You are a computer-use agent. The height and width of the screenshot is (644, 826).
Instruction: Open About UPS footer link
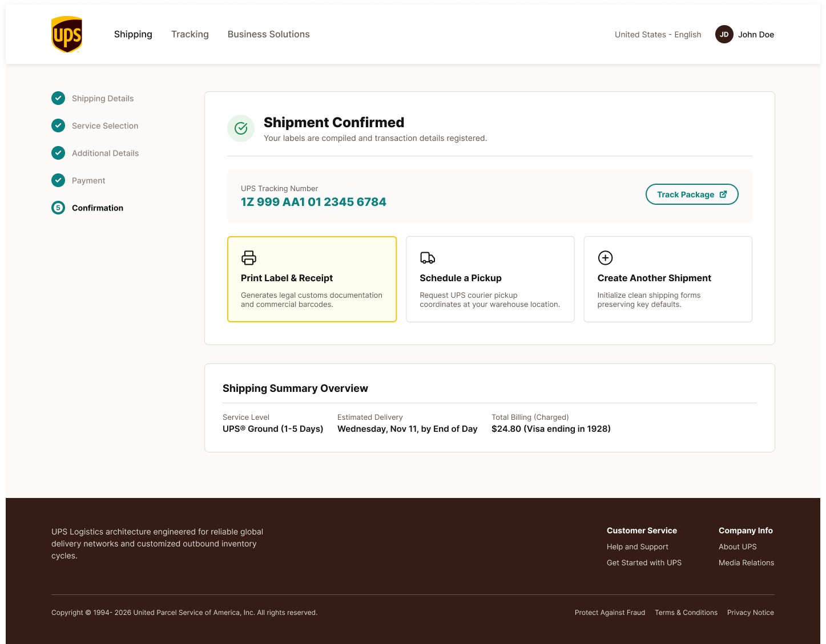tap(738, 546)
